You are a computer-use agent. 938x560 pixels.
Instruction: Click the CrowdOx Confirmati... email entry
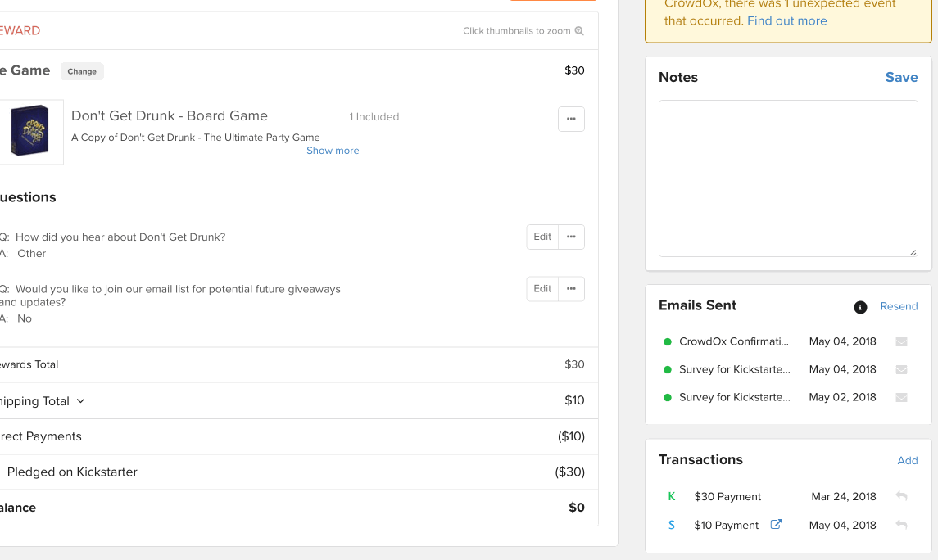tap(734, 342)
